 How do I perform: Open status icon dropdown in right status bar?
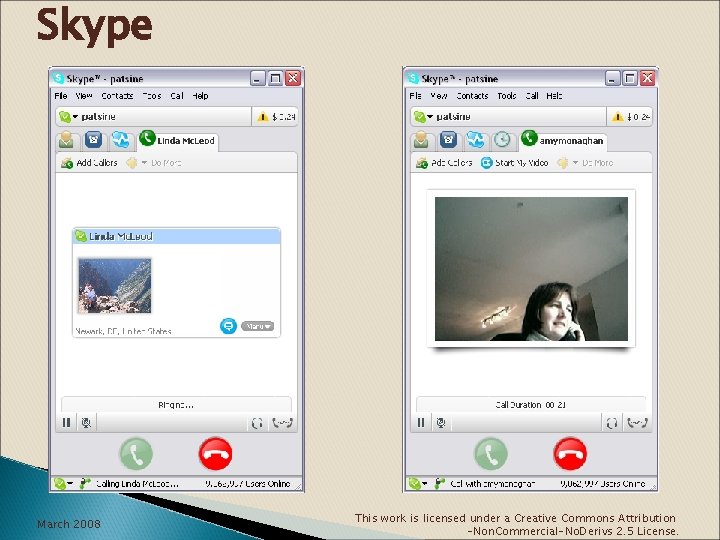[x=418, y=484]
